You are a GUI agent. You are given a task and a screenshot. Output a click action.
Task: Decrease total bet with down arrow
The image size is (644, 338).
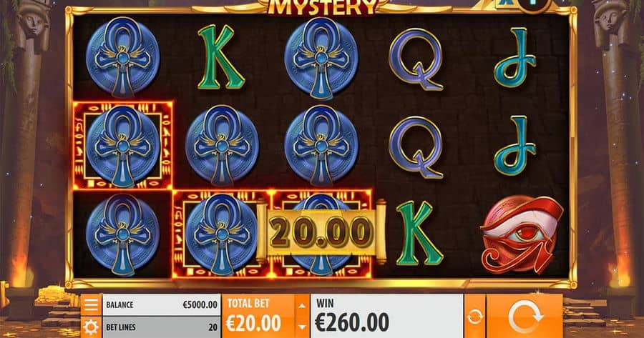tap(302, 327)
